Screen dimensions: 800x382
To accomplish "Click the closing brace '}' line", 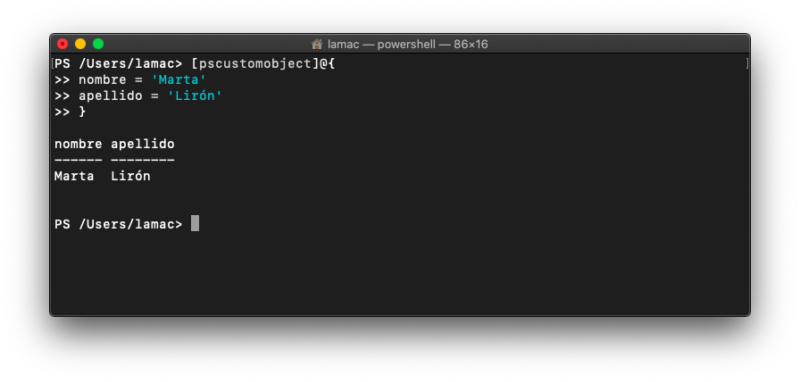I will pos(70,112).
